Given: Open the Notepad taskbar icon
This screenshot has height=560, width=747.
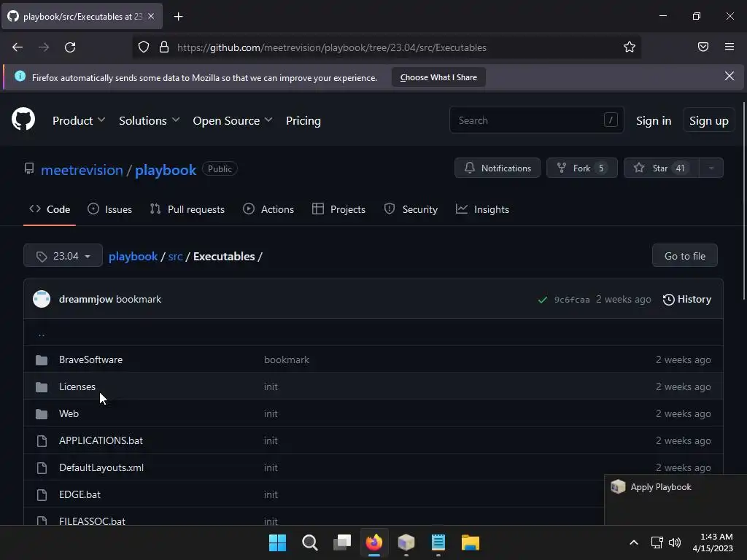Looking at the screenshot, I should (x=438, y=542).
